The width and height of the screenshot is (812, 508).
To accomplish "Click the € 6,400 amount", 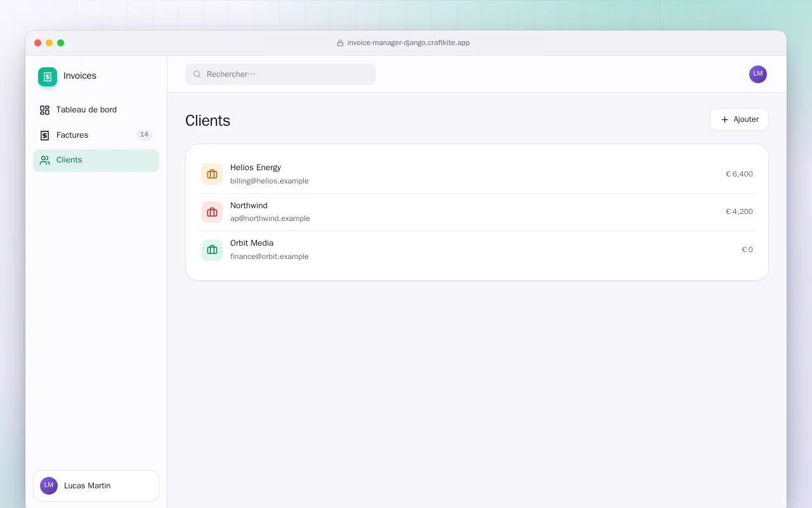I will 739,174.
